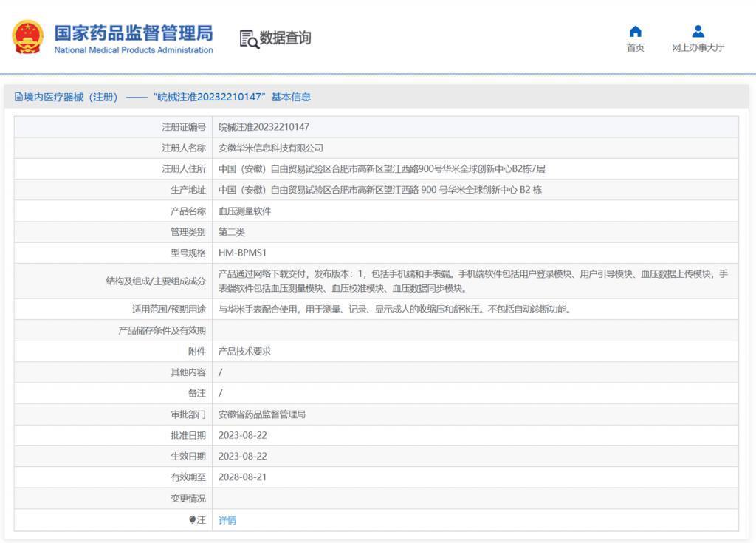Click the 国家药品监督管理局 title logo

pos(133,33)
